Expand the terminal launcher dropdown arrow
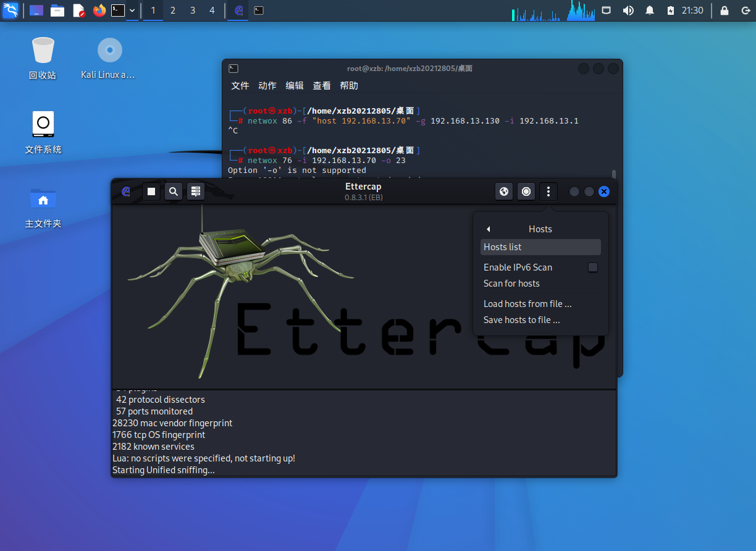The image size is (756, 551). [132, 11]
